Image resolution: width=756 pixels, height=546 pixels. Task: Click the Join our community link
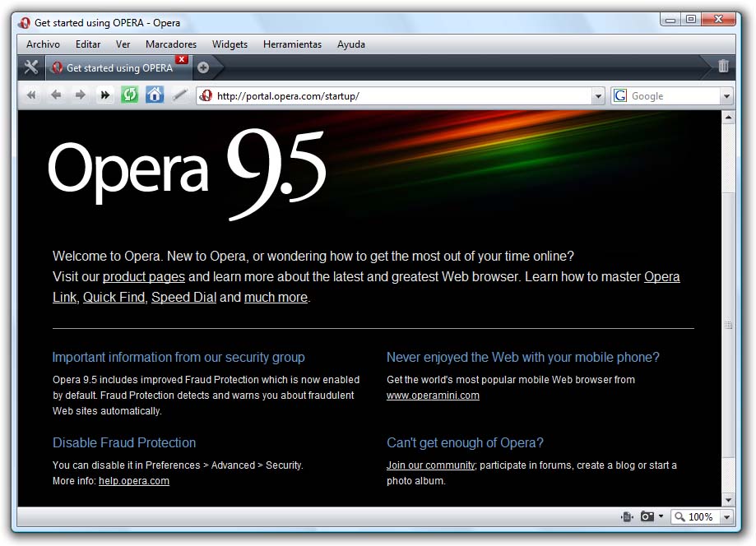(x=431, y=465)
